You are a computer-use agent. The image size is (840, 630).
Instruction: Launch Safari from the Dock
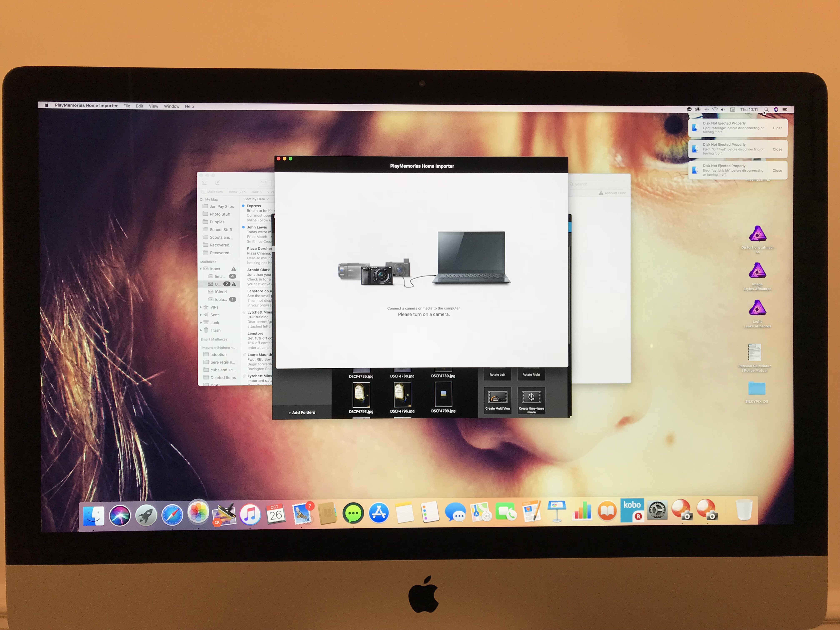(x=172, y=515)
